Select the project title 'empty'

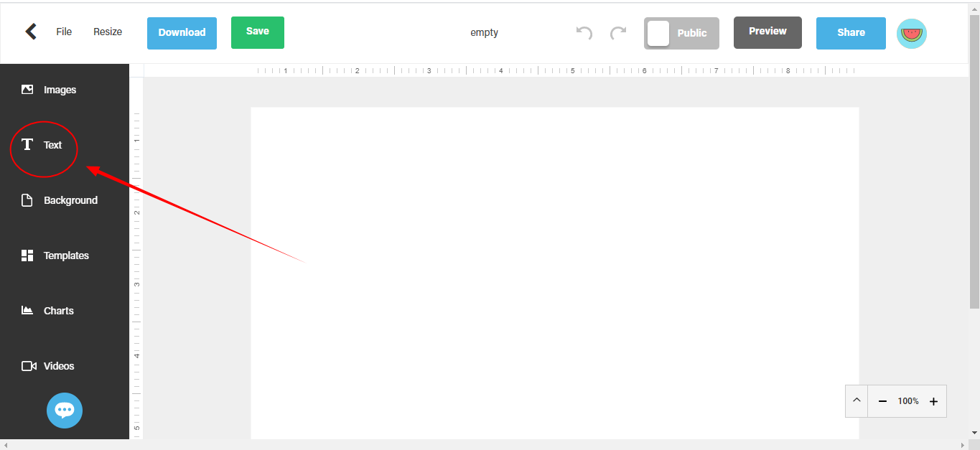coord(485,32)
